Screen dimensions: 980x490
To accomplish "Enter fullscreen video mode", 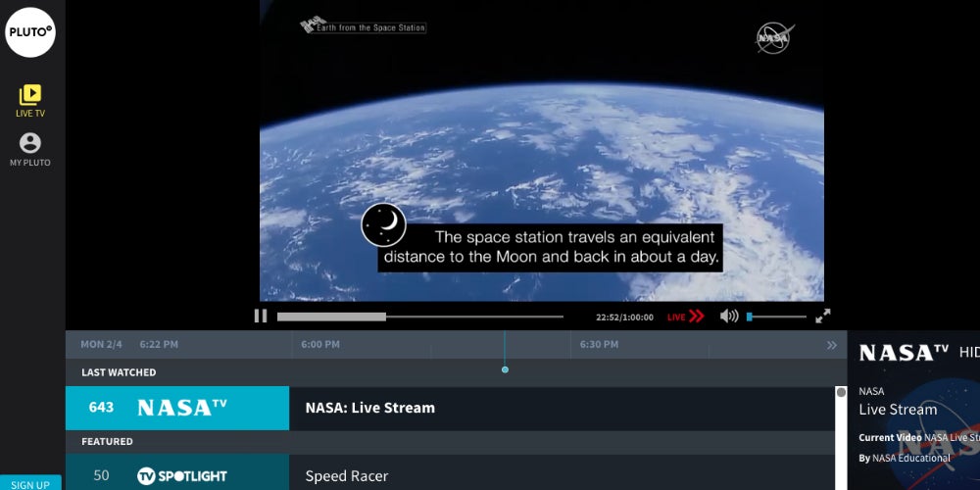I will coord(823,316).
